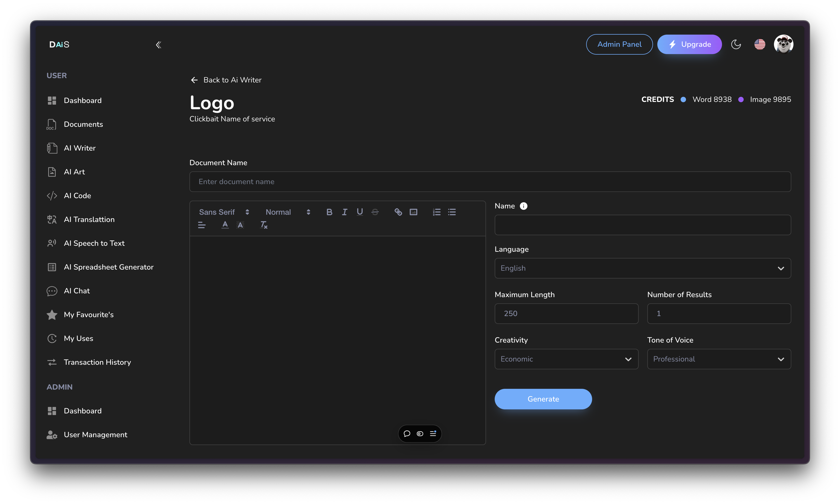The image size is (840, 504).
Task: Click the Generate button
Action: [543, 399]
